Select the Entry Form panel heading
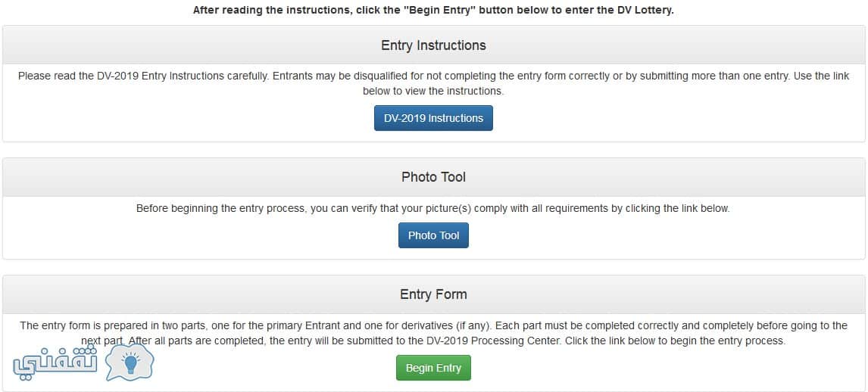This screenshot has height=392, width=868. tap(433, 294)
